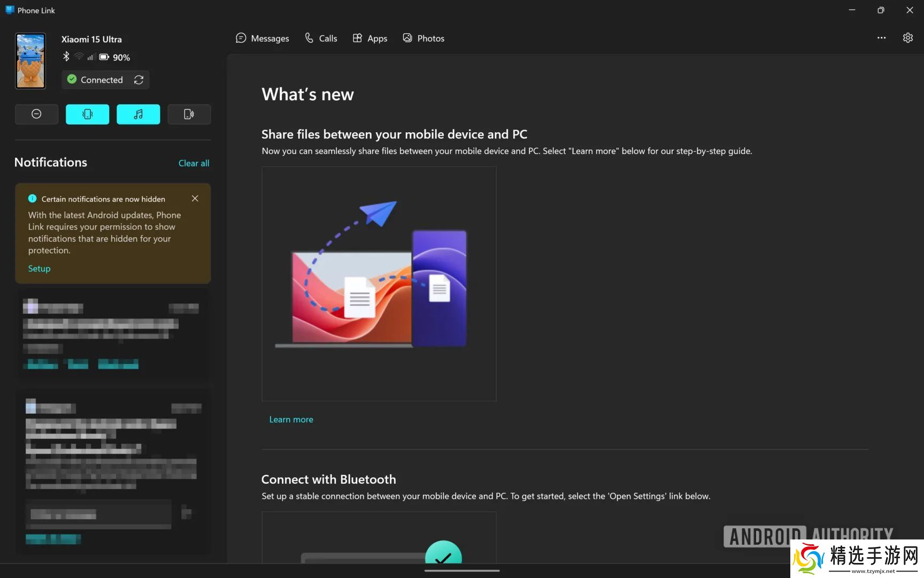Viewport: 924px width, 578px height.
Task: Click Setup link in notification banner
Action: 39,269
